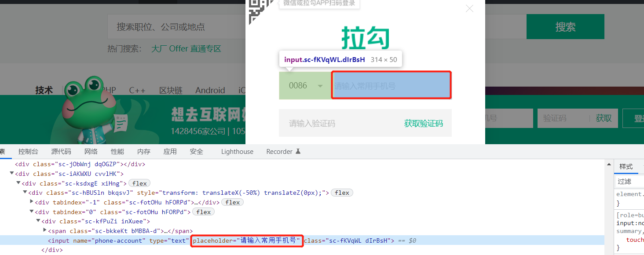Switch to DevTools 安全 tab

point(197,152)
